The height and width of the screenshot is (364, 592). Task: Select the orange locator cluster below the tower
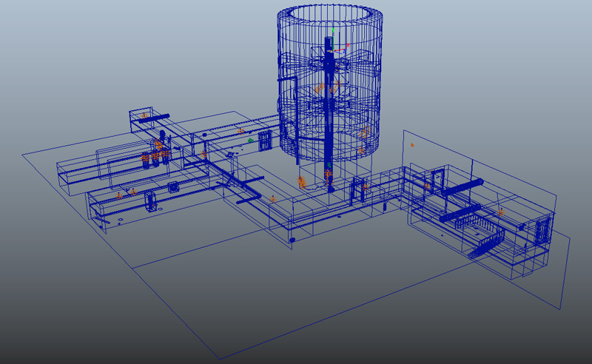[x=302, y=183]
